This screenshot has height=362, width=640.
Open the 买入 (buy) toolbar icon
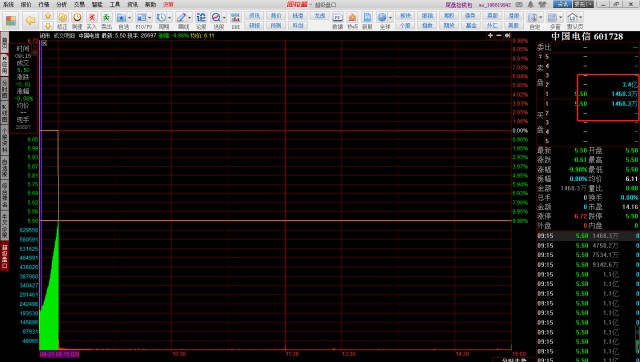point(91,20)
